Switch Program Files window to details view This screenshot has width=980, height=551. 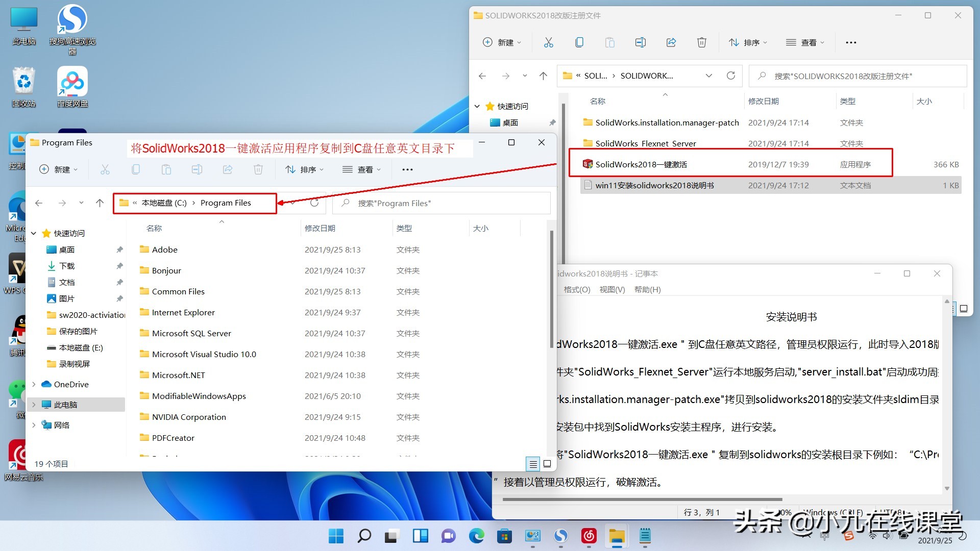pyautogui.click(x=533, y=464)
